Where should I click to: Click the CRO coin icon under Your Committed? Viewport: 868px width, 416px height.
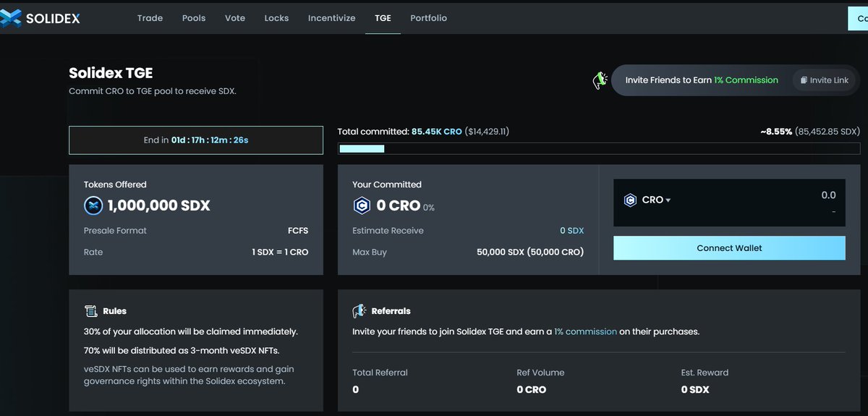click(x=362, y=205)
